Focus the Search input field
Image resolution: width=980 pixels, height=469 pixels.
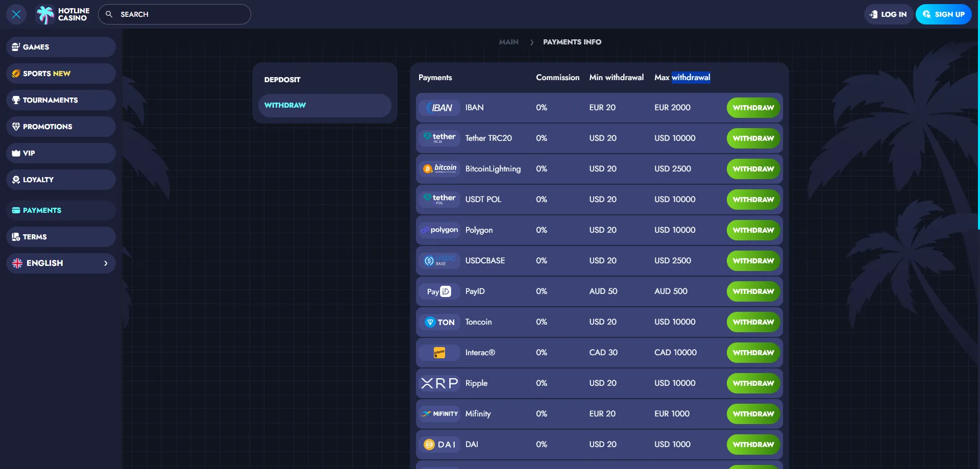pos(175,14)
